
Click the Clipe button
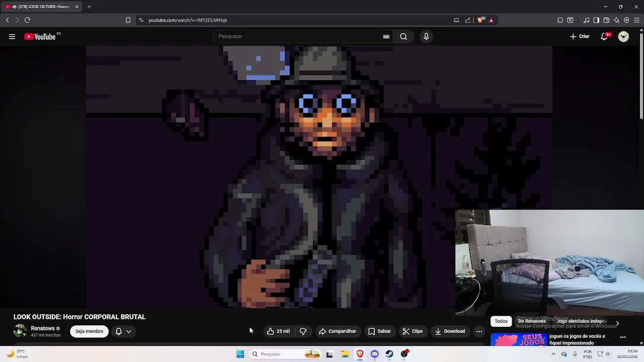click(413, 331)
